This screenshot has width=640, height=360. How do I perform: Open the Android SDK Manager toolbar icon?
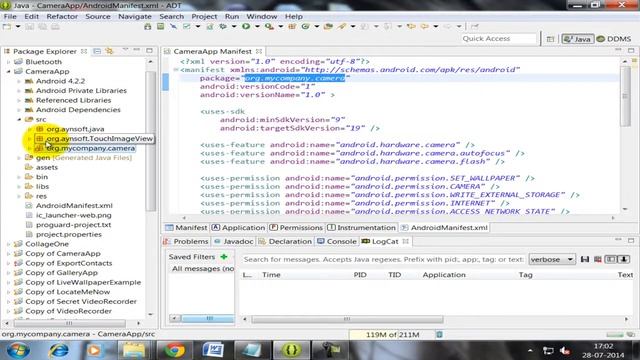pyautogui.click(x=148, y=27)
